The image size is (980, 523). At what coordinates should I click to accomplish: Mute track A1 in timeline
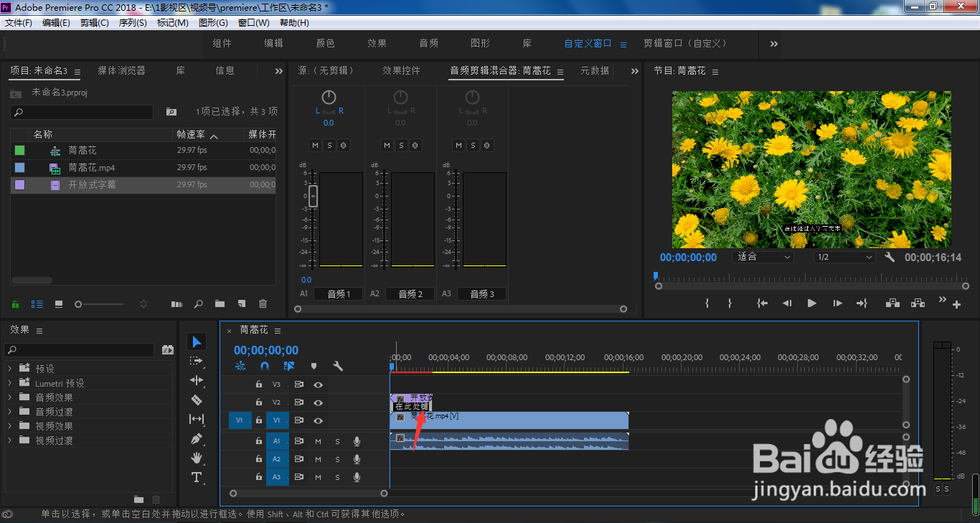318,441
